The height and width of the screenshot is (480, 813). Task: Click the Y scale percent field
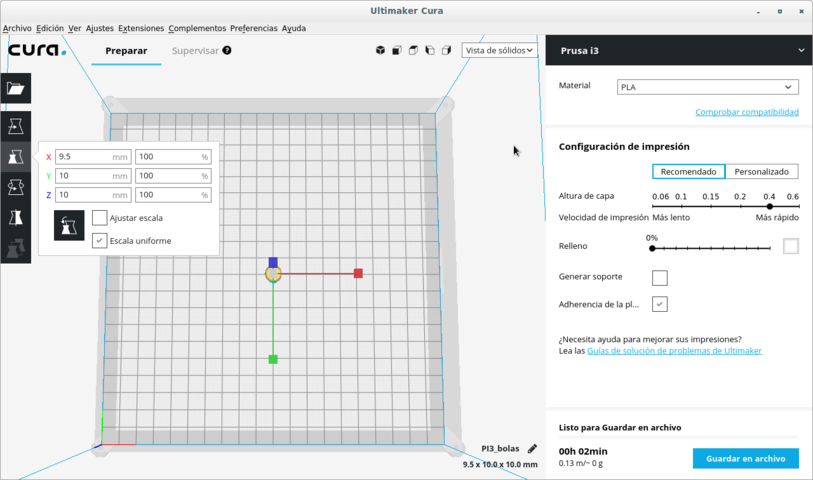click(x=173, y=176)
